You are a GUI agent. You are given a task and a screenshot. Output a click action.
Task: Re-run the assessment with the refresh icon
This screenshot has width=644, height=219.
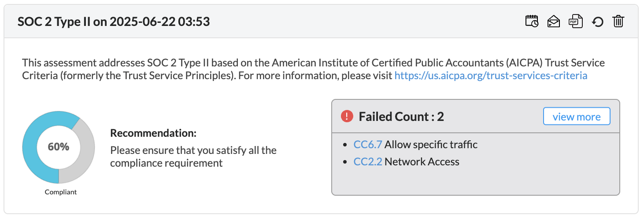coord(597,22)
